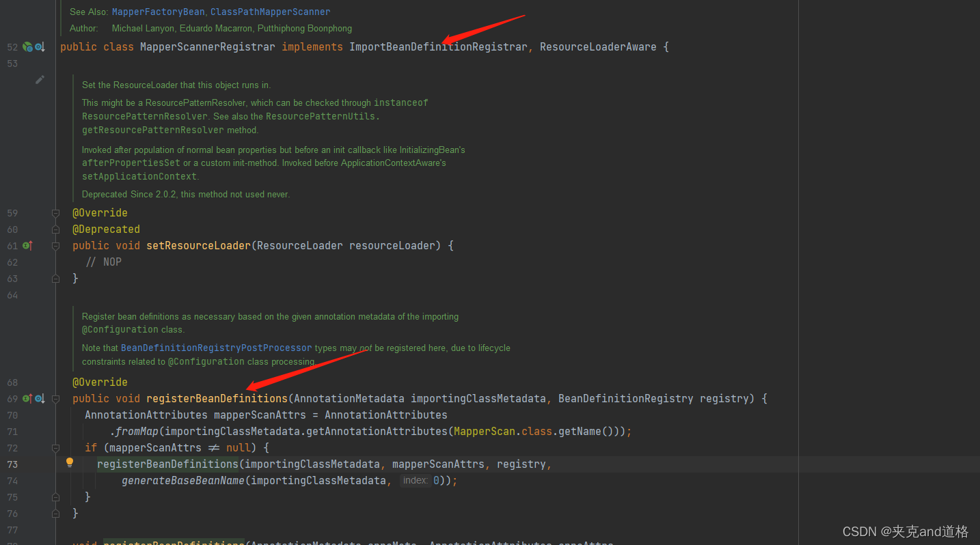The image size is (980, 545).
Task: Click the fromMap call on line 71
Action: (137, 432)
